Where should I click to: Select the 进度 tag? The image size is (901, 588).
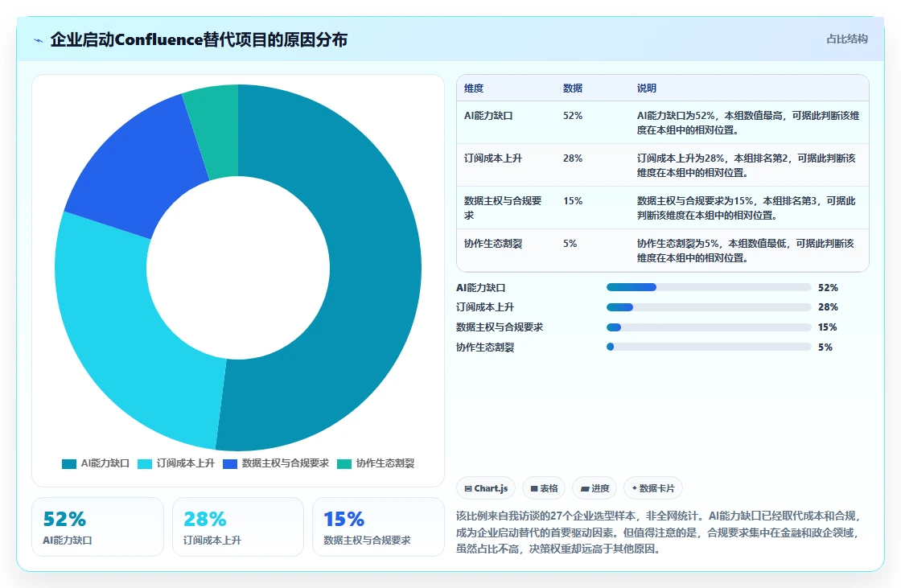point(594,488)
